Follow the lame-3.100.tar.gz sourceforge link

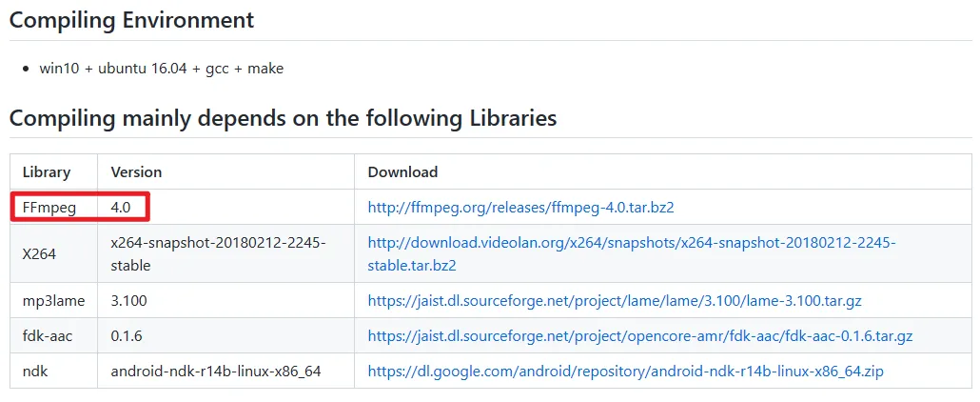pyautogui.click(x=615, y=300)
